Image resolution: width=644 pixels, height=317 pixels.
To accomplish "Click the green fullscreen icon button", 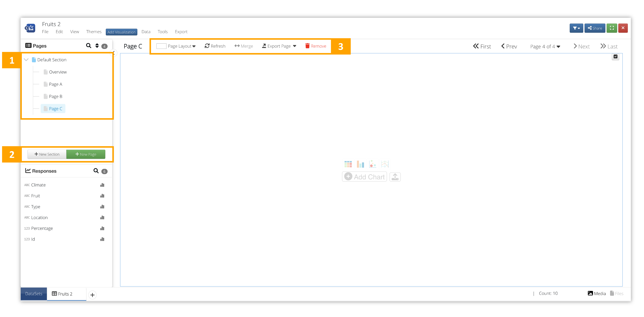I will pos(612,28).
